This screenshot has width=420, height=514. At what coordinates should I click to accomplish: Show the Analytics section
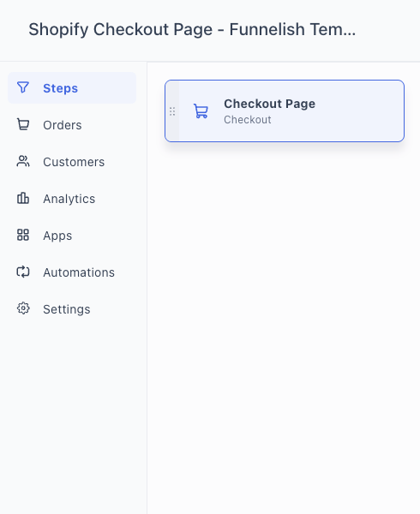point(72,199)
